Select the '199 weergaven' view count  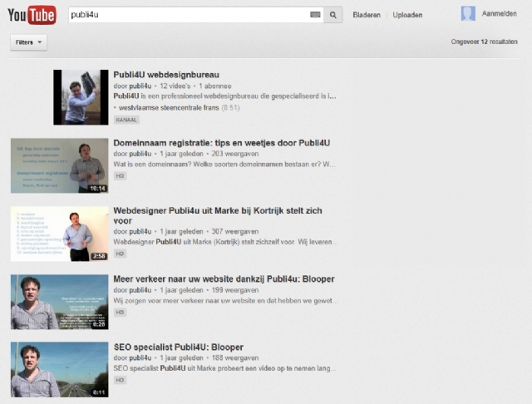(235, 290)
